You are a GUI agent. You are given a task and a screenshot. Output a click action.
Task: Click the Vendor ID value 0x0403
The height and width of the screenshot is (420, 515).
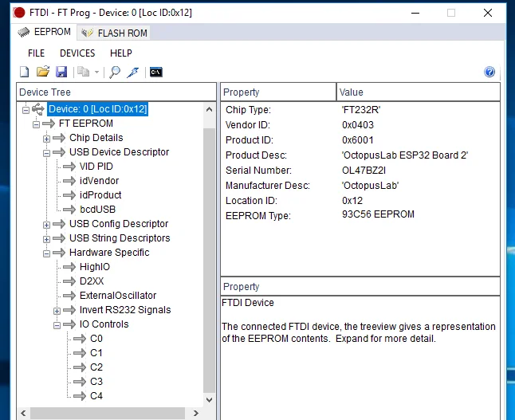358,125
